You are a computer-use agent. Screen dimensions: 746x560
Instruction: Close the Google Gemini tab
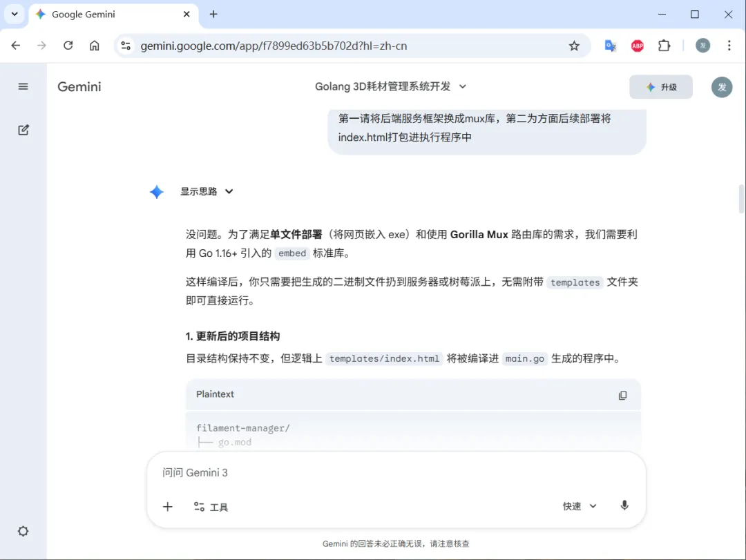[x=186, y=15]
